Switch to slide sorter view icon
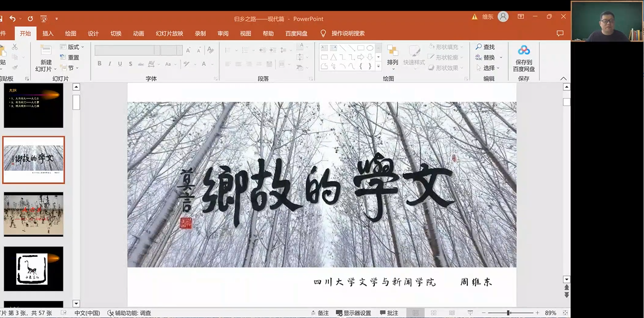The height and width of the screenshot is (318, 644). pos(433,313)
